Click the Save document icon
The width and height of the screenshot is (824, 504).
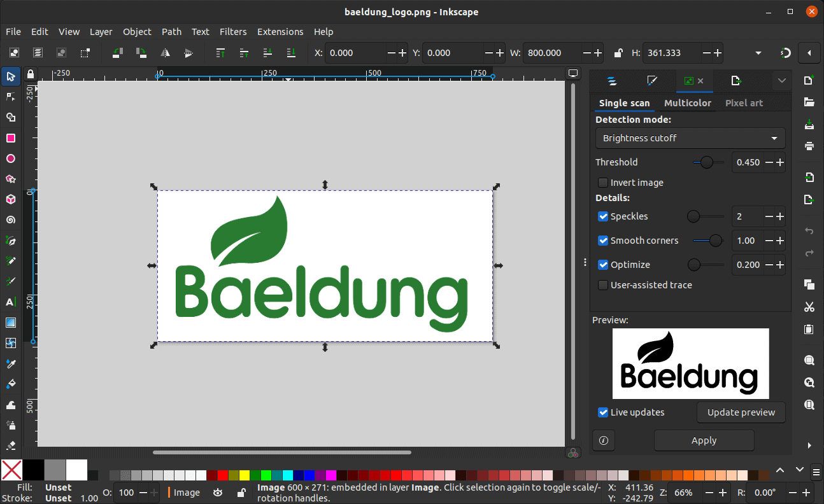(x=809, y=124)
